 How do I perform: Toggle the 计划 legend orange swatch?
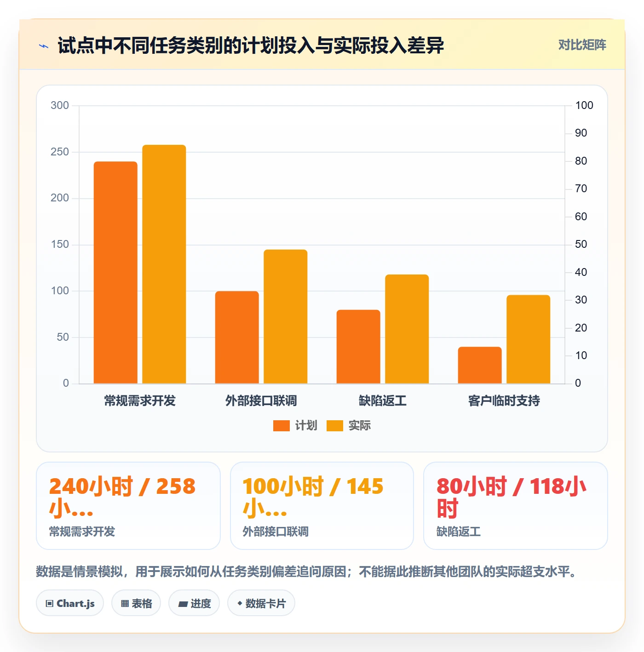[281, 426]
